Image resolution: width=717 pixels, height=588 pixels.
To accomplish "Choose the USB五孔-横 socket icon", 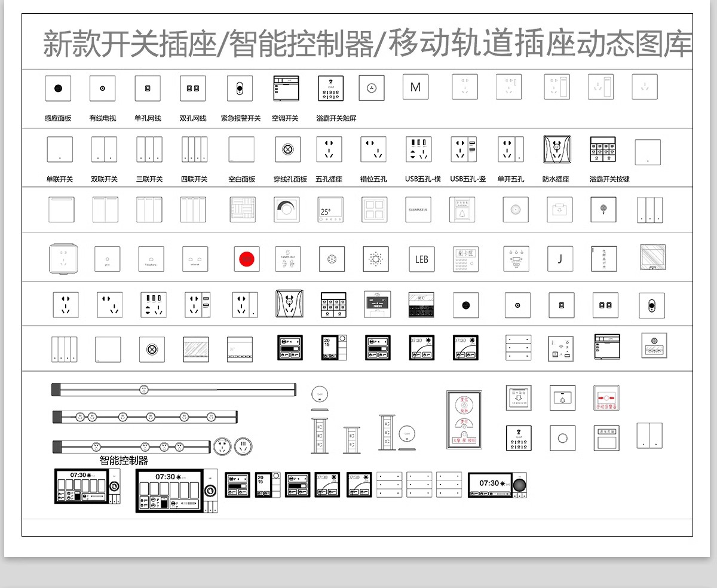I will click(x=418, y=149).
